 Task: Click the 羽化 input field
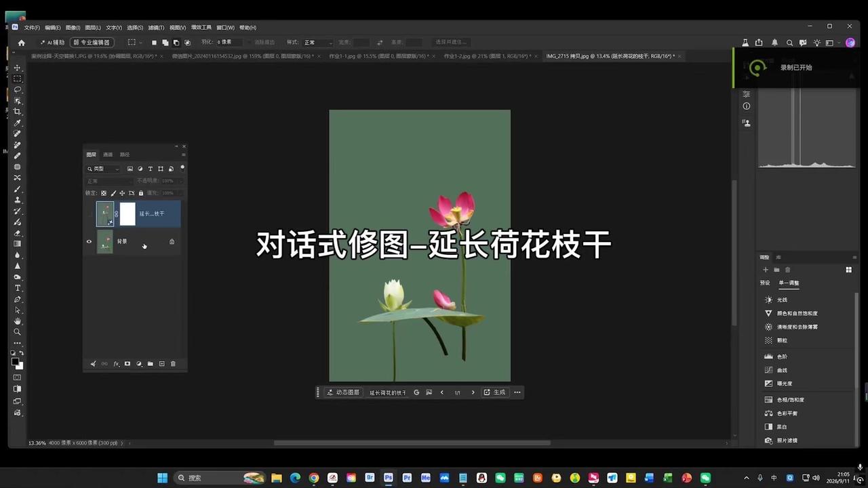click(x=230, y=43)
